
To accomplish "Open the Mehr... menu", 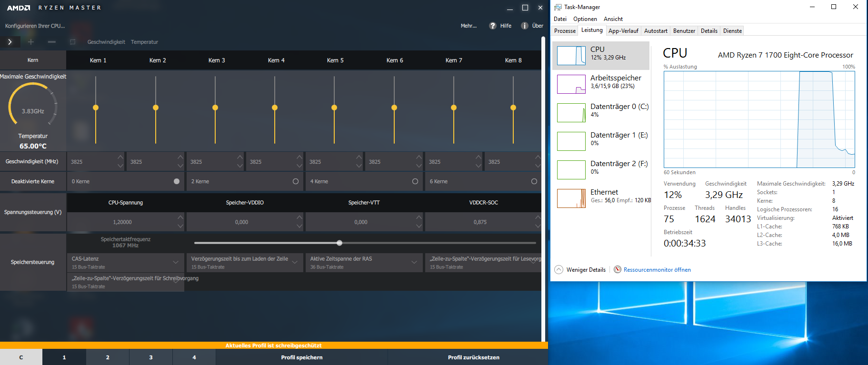I will [x=469, y=26].
